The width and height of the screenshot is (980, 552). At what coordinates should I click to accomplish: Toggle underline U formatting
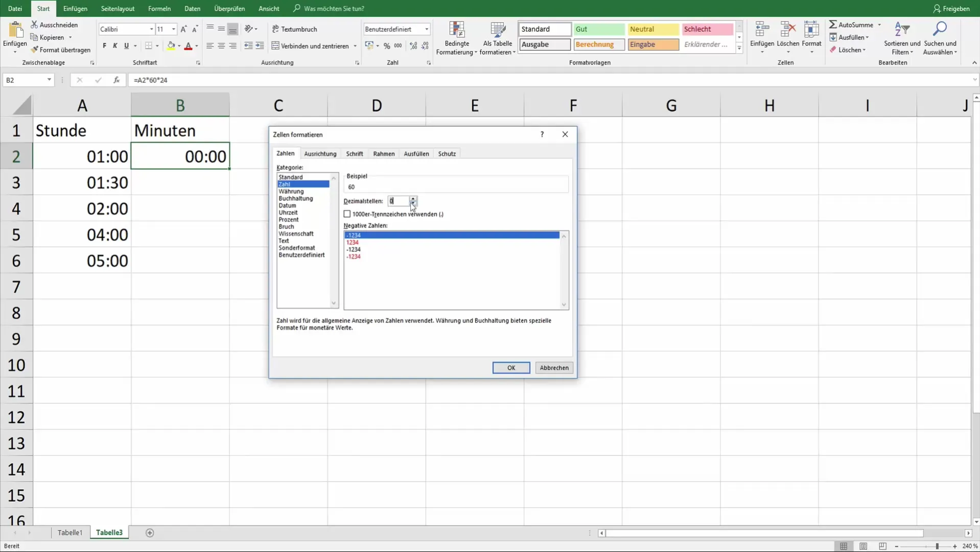(x=127, y=46)
